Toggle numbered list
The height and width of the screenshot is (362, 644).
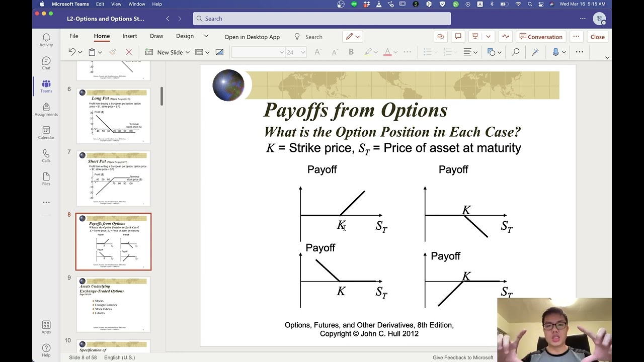(x=447, y=52)
